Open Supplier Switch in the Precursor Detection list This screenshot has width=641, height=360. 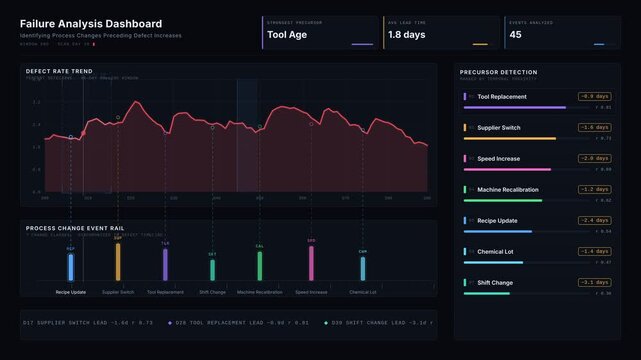[537, 132]
